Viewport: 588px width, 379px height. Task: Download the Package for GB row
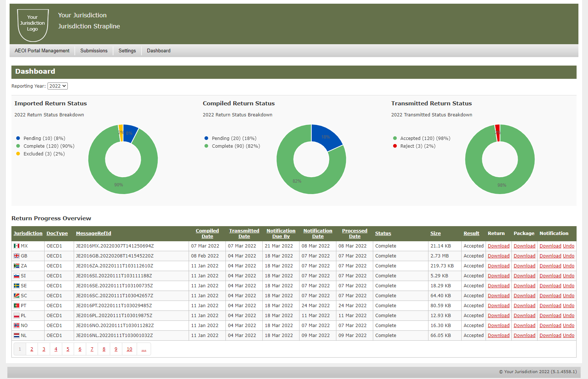(525, 256)
